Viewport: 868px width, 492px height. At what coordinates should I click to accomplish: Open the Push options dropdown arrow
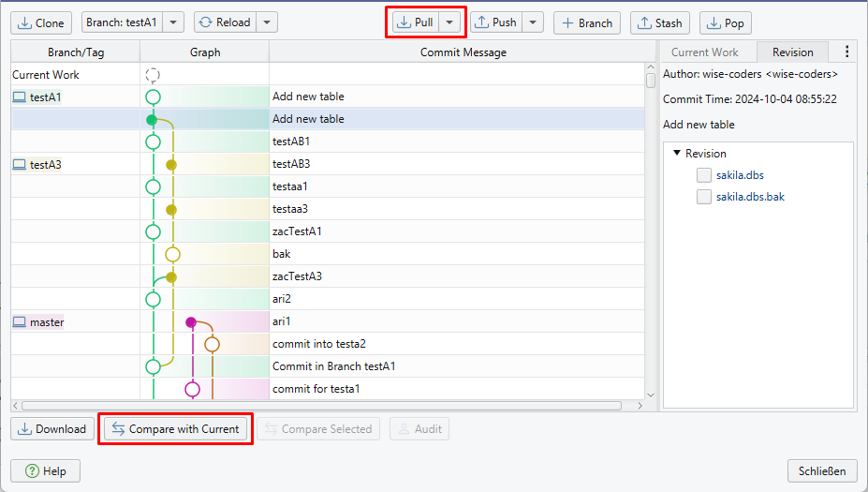[x=533, y=22]
